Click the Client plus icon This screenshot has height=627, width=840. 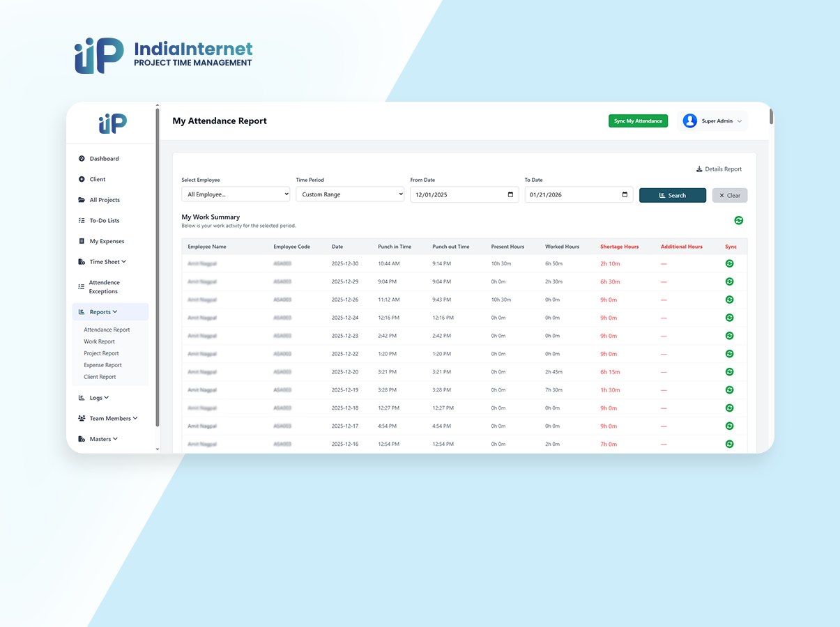pyautogui.click(x=82, y=180)
